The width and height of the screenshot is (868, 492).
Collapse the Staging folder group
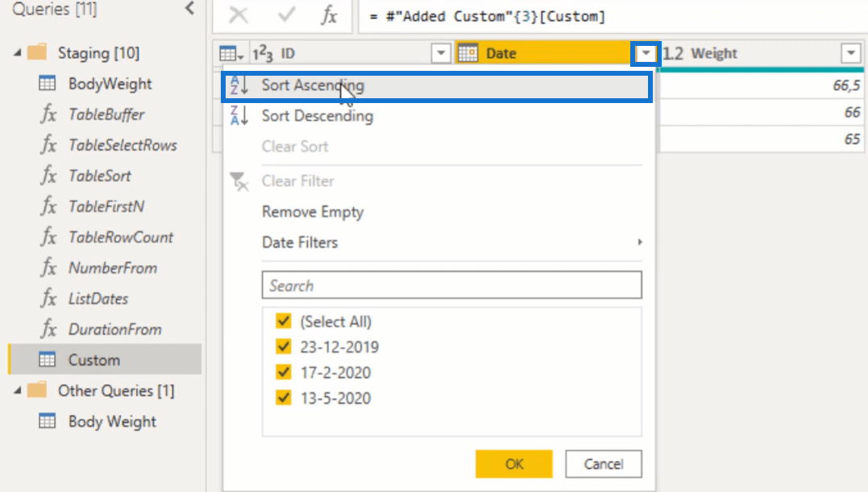pyautogui.click(x=17, y=53)
